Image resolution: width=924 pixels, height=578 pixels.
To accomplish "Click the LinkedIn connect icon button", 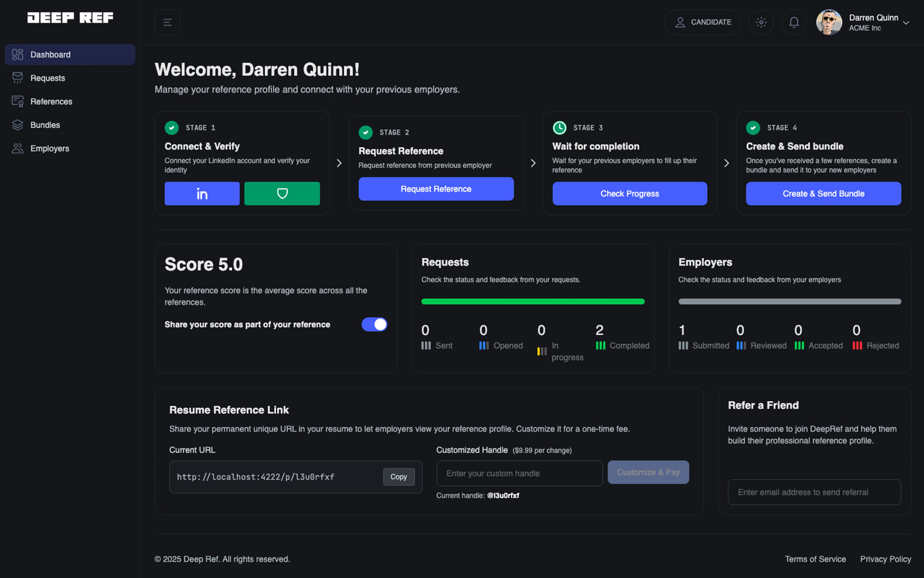I will pyautogui.click(x=202, y=194).
